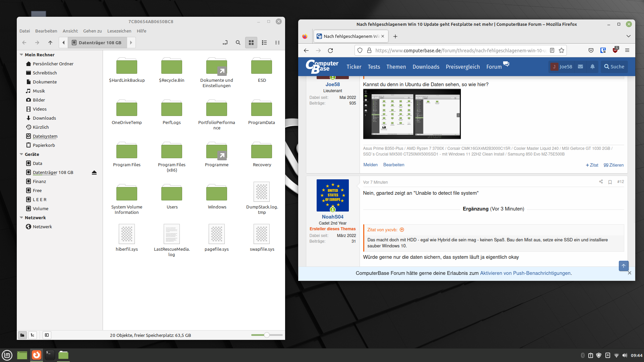Open the screenshot thumbnail in Joe58's post
Screen dimensions: 644x362
coord(412,114)
